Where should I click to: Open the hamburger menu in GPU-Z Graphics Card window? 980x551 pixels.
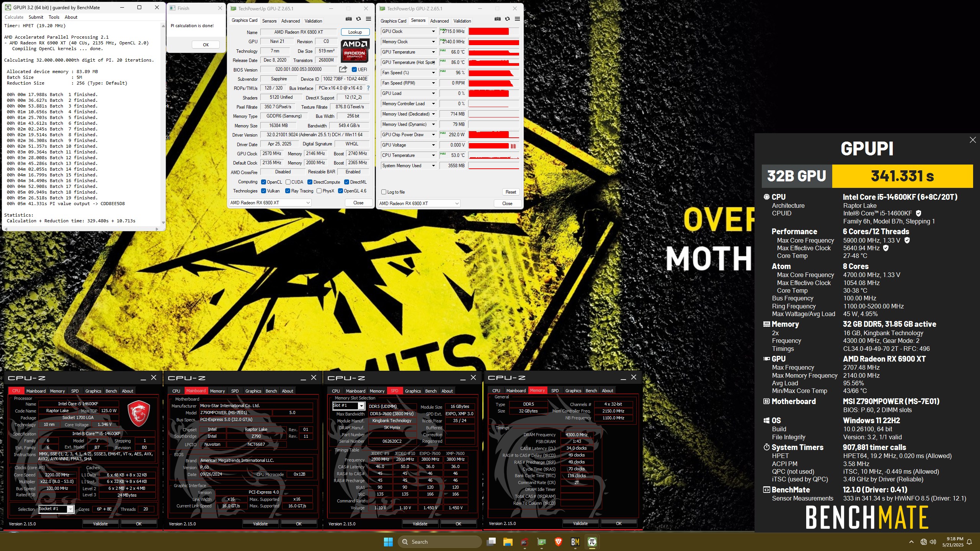coord(368,19)
